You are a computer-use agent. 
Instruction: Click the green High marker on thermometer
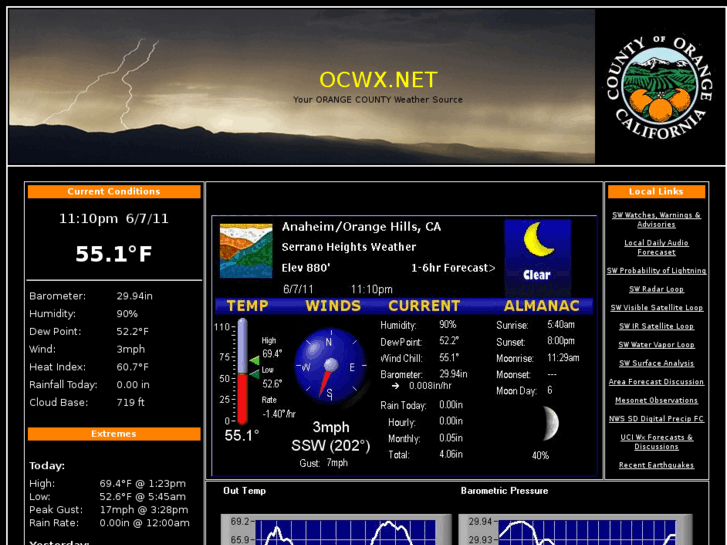pos(254,360)
